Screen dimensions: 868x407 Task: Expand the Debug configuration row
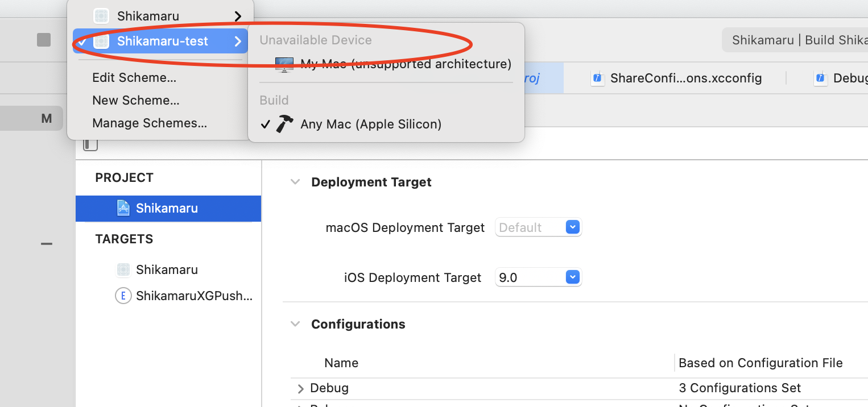point(301,389)
